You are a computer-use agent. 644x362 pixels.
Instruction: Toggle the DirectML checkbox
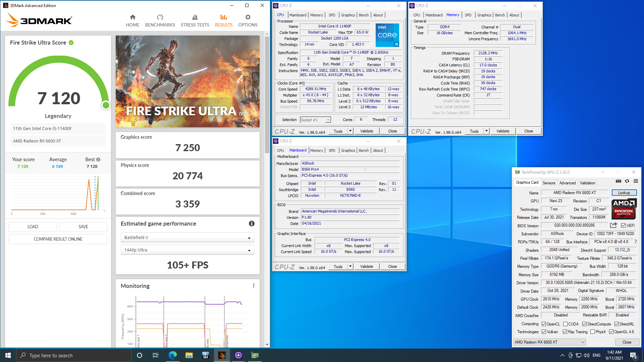pos(616,324)
